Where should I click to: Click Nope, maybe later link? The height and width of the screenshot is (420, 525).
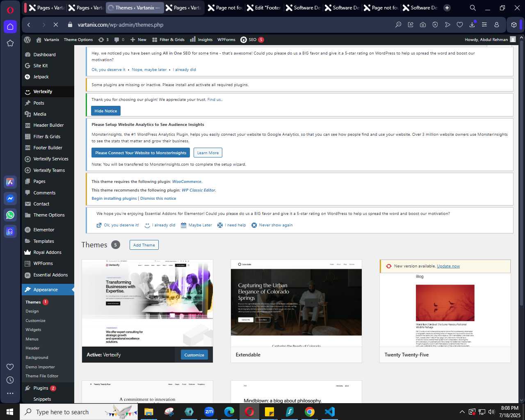tap(149, 70)
